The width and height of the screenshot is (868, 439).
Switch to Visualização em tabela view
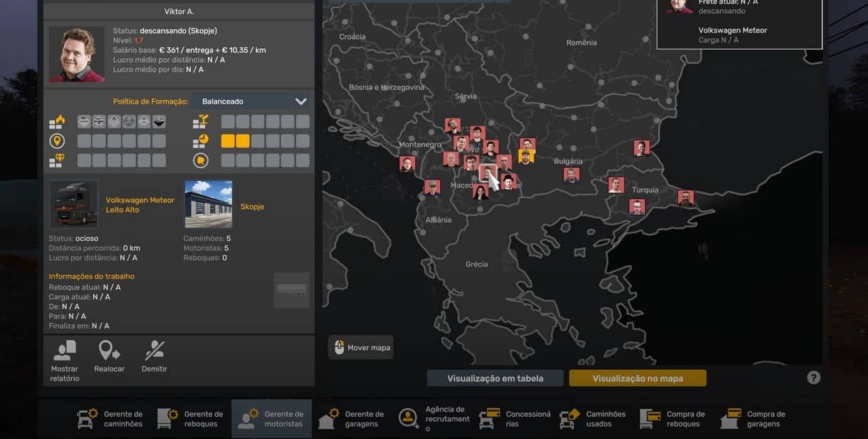tap(495, 378)
